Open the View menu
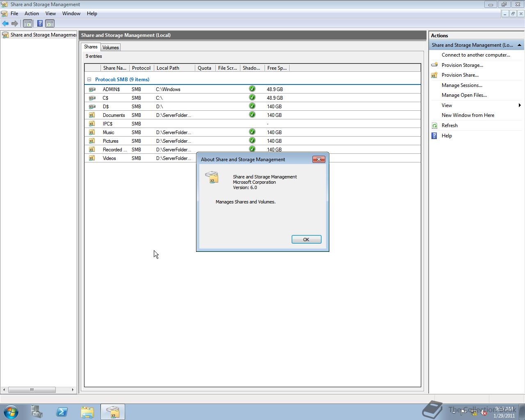This screenshot has width=525, height=420. pyautogui.click(x=50, y=14)
